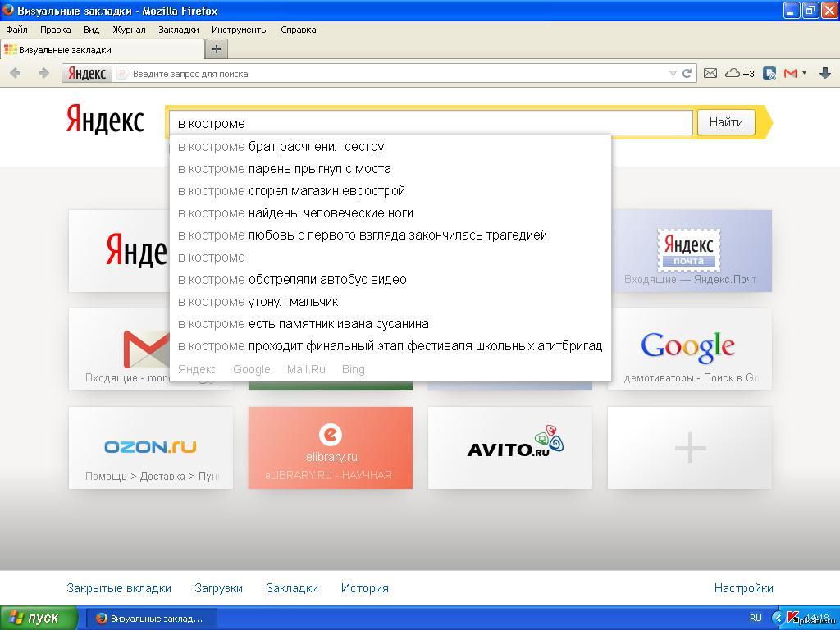Select suggestion 'найдены человеческие ноги'
Image resolution: width=840 pixels, height=630 pixels.
click(390, 212)
